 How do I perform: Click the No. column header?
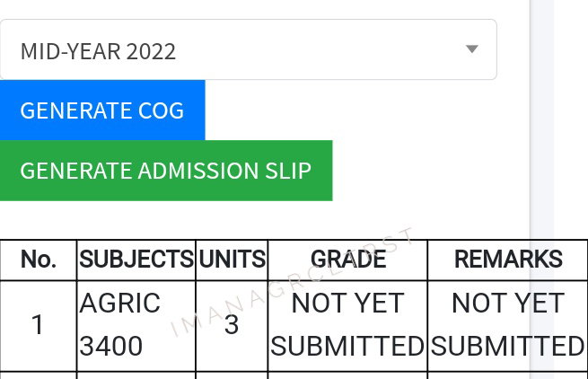(x=39, y=260)
